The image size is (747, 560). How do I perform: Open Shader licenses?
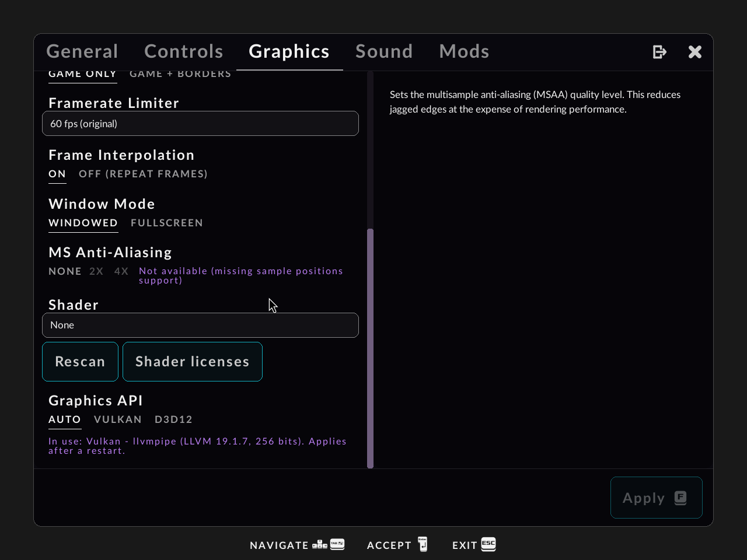(193, 362)
